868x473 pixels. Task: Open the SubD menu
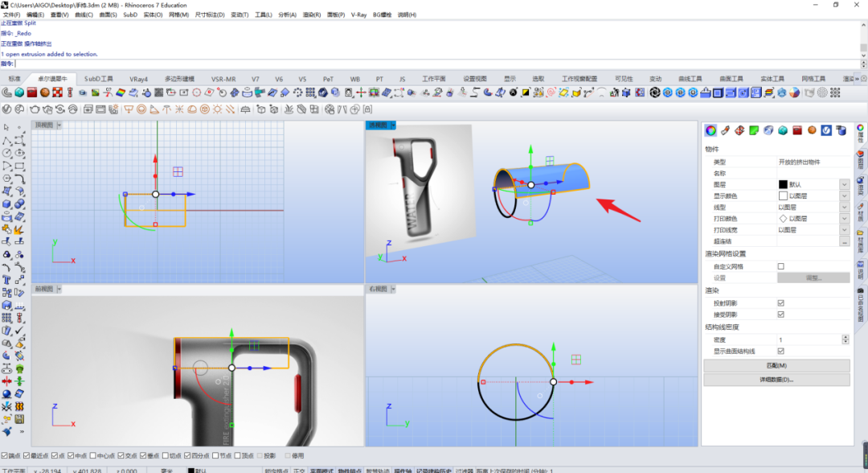click(x=130, y=15)
